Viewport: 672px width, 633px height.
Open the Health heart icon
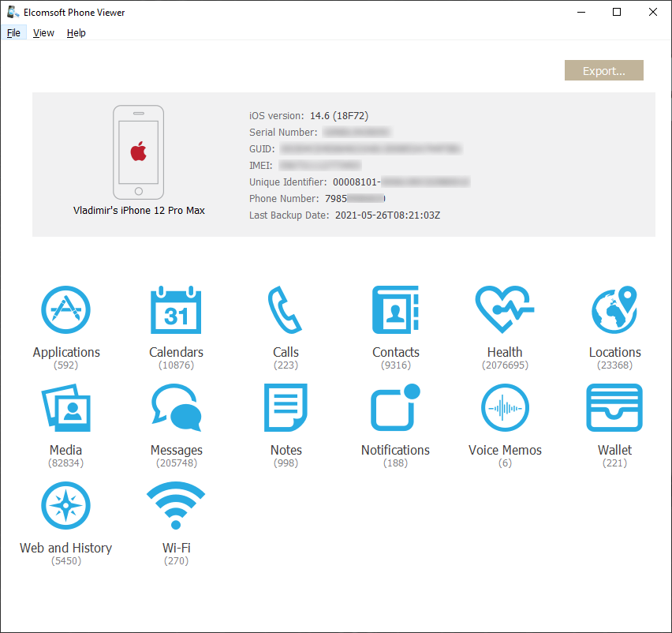(x=505, y=309)
